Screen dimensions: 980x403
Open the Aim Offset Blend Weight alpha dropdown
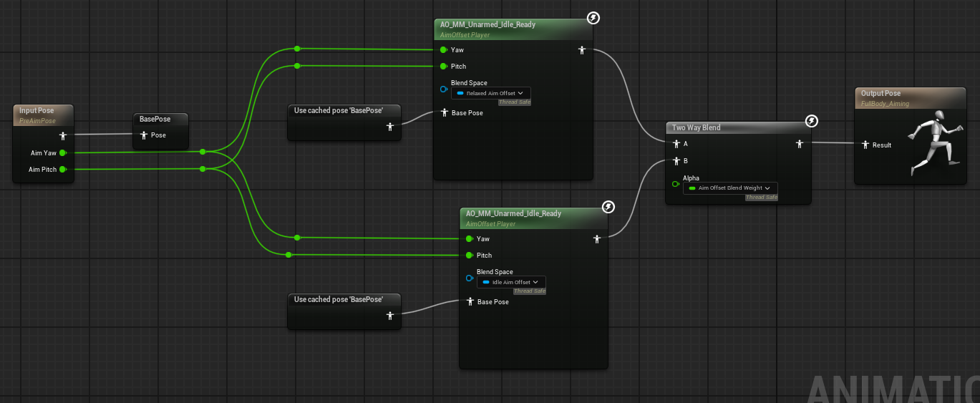point(730,188)
